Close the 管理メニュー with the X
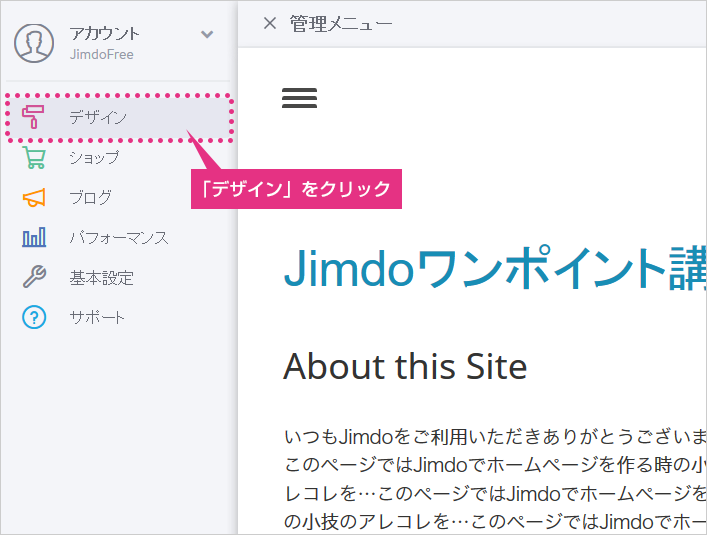 pos(270,23)
